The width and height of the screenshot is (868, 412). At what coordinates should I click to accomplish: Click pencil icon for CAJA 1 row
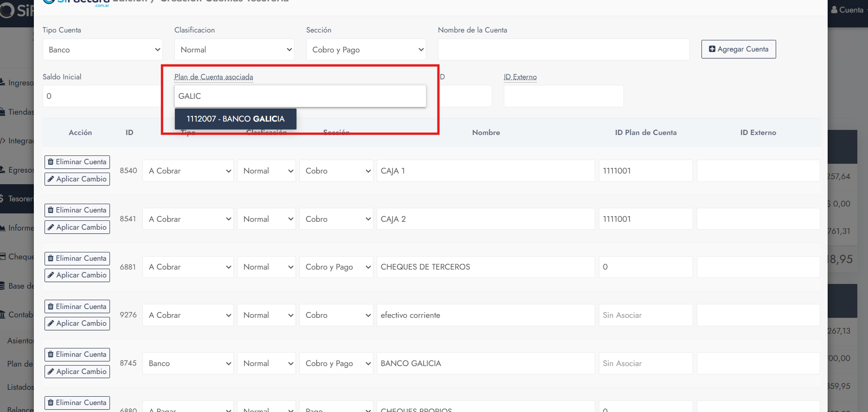tap(51, 179)
